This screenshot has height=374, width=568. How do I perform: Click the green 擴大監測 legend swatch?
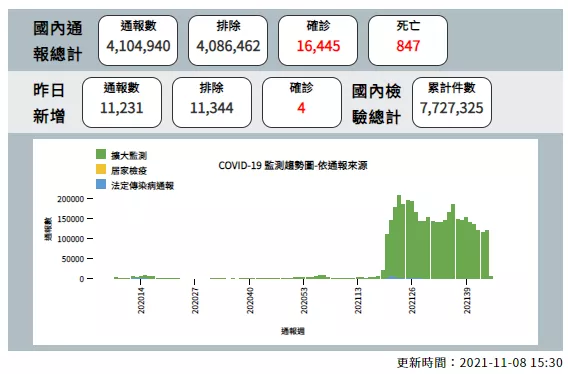[101, 154]
